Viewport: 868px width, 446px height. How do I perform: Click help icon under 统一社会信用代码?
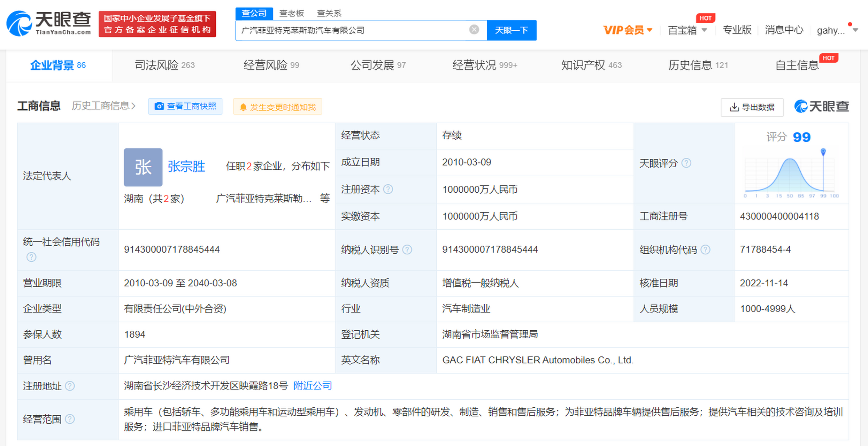31,257
